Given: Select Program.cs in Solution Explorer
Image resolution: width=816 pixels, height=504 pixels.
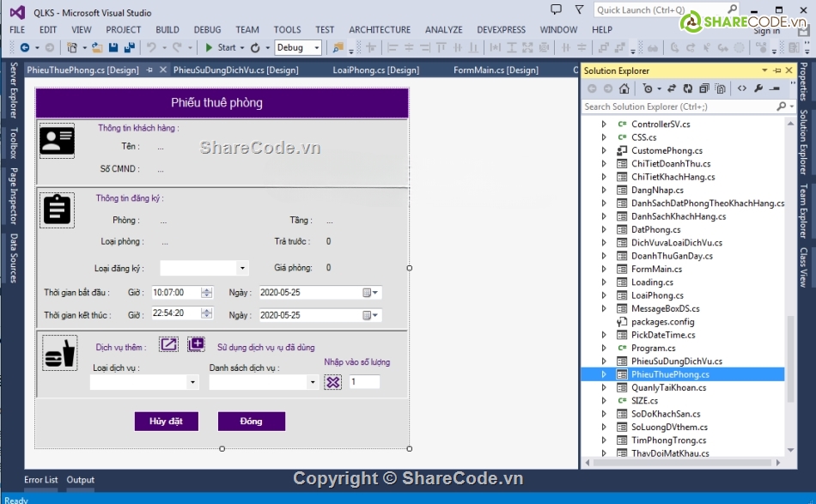Looking at the screenshot, I should pos(653,348).
